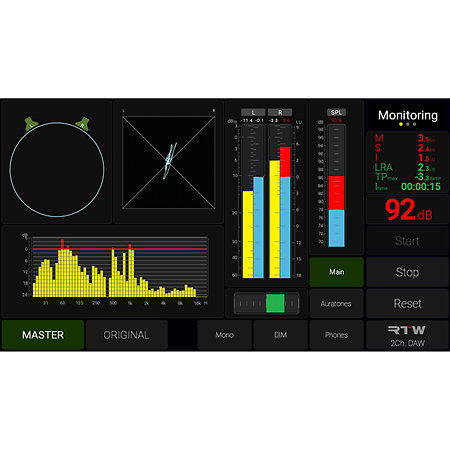This screenshot has width=450, height=450.
Task: Click the R channel label above meters
Action: (280, 112)
